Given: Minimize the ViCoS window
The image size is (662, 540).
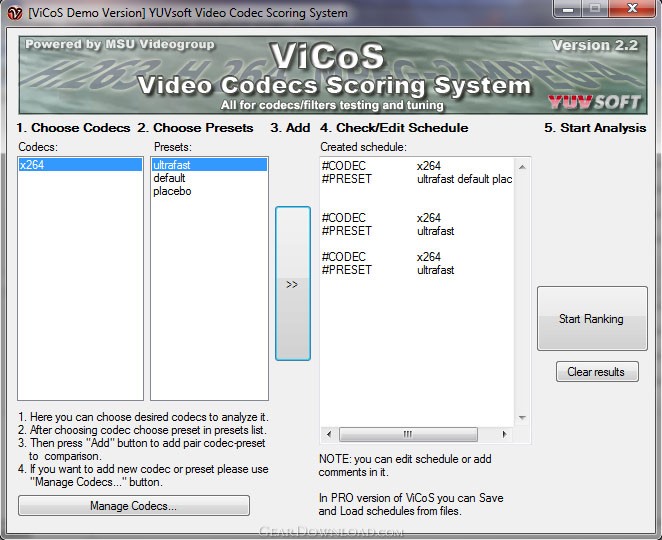Looking at the screenshot, I should pos(567,8).
